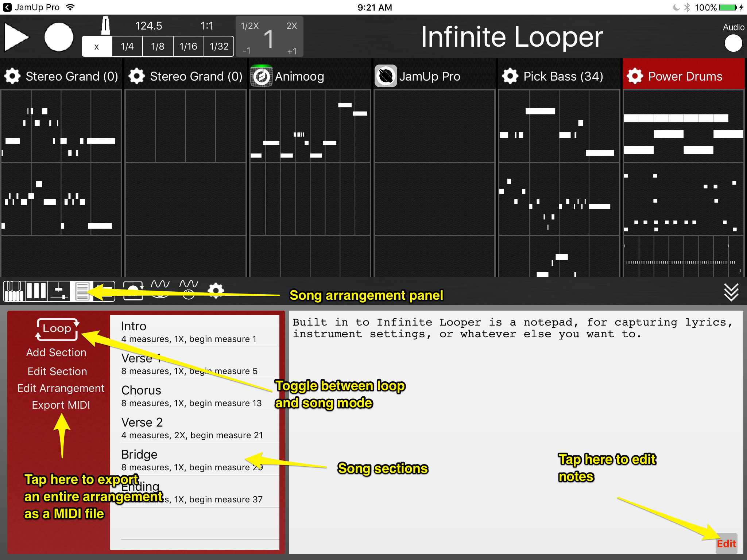Tap Edit Section
This screenshot has height=560, width=747.
point(57,372)
